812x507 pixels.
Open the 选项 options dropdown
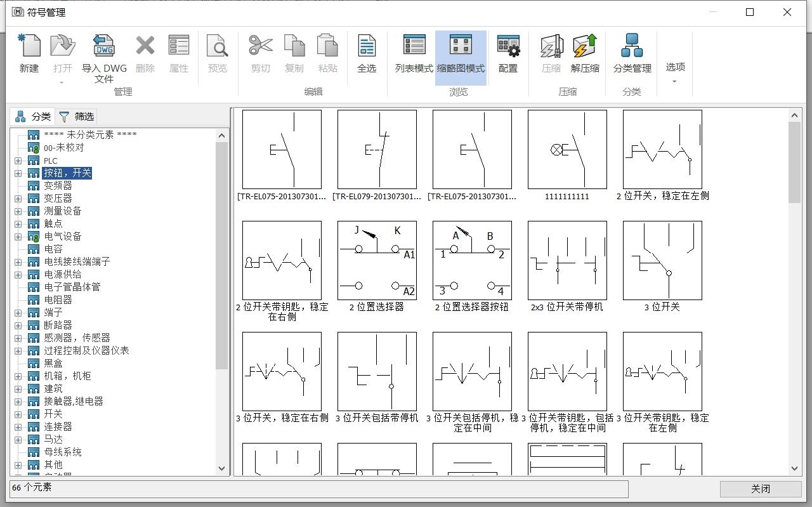675,71
